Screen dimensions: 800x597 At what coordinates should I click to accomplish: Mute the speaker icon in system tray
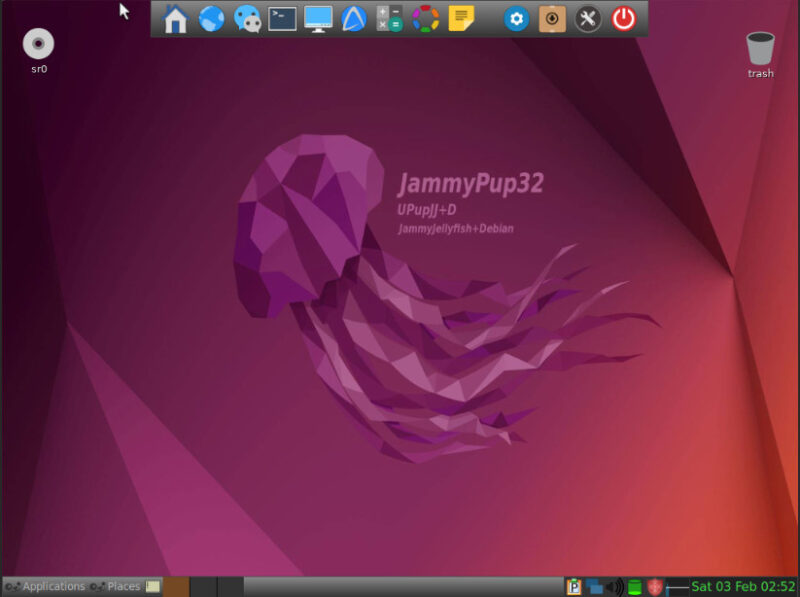pos(612,587)
